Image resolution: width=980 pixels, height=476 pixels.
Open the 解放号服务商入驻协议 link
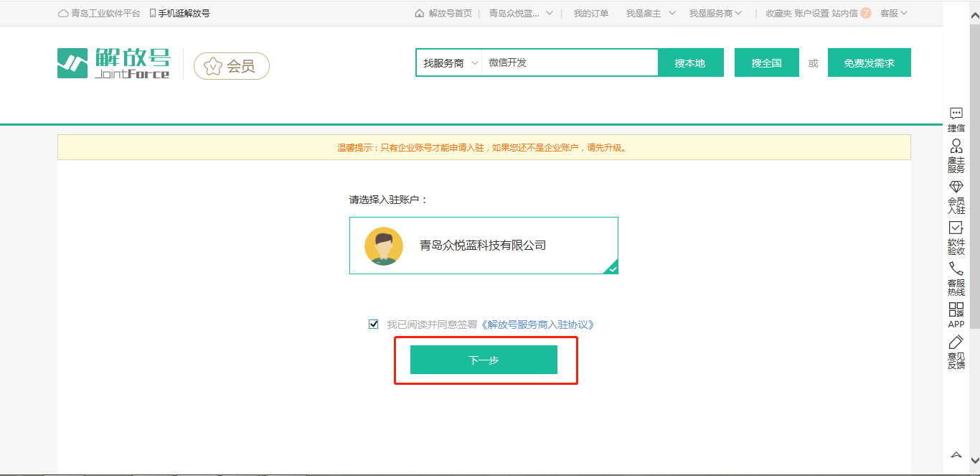click(x=537, y=325)
